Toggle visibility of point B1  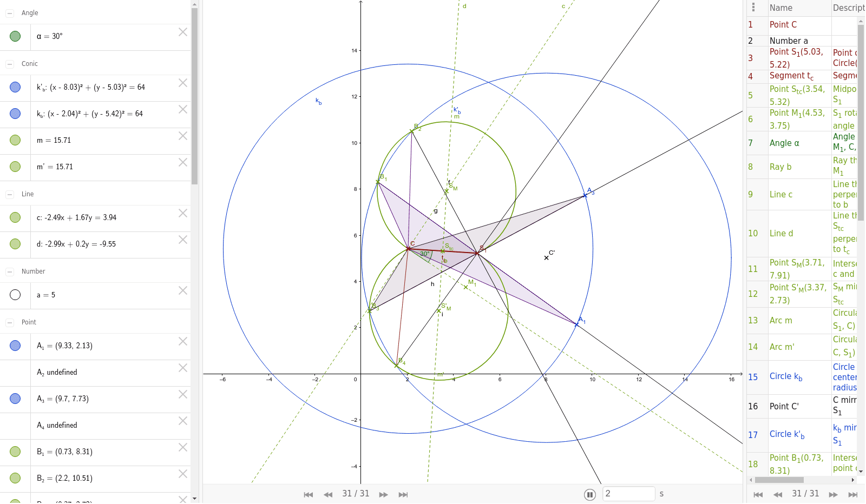coord(15,452)
